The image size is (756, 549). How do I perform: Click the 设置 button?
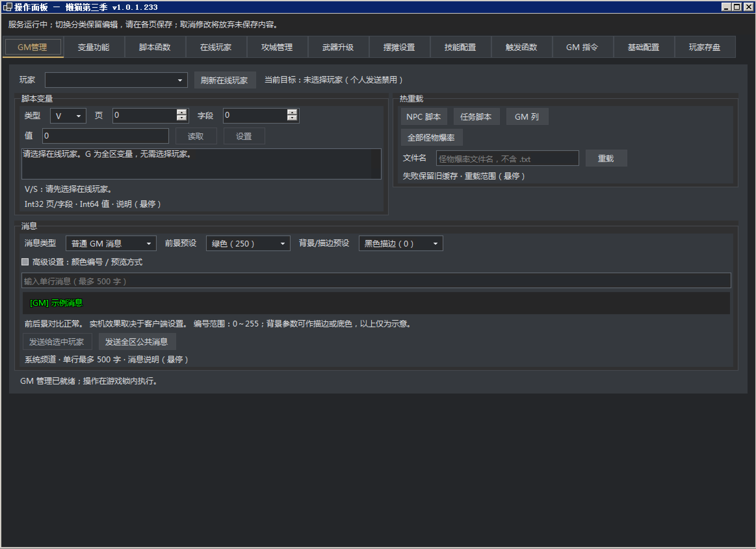click(x=244, y=136)
